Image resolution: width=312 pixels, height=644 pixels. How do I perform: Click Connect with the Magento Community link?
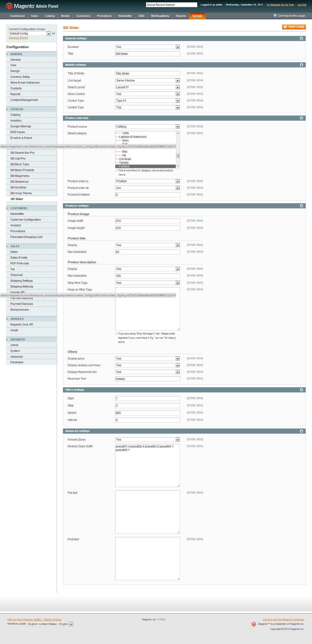tap(283, 619)
